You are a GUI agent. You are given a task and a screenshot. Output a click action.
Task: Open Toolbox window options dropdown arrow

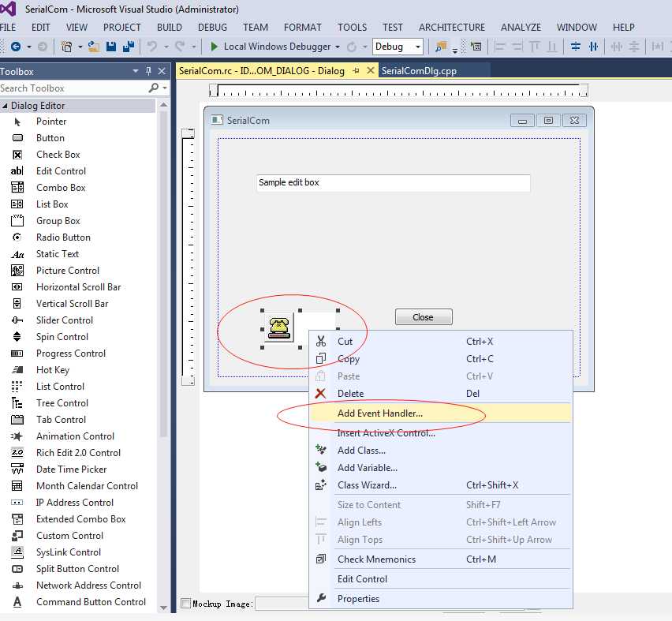[x=136, y=71]
